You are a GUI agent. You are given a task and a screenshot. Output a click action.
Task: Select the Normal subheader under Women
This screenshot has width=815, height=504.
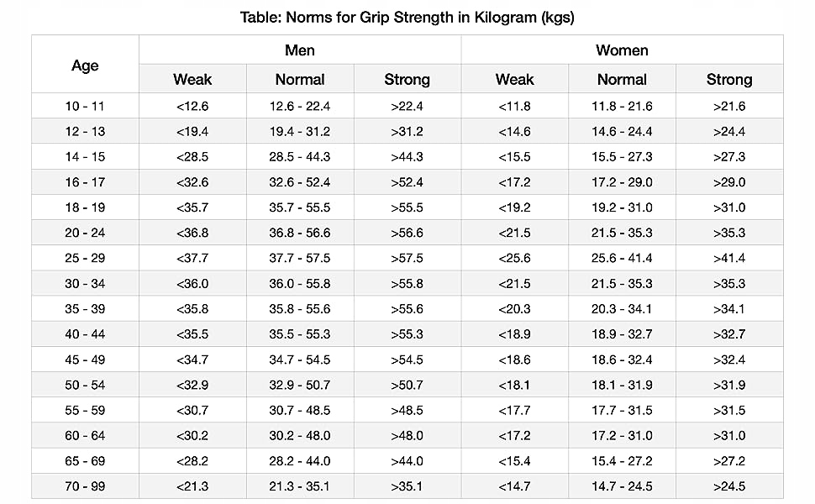(x=622, y=80)
